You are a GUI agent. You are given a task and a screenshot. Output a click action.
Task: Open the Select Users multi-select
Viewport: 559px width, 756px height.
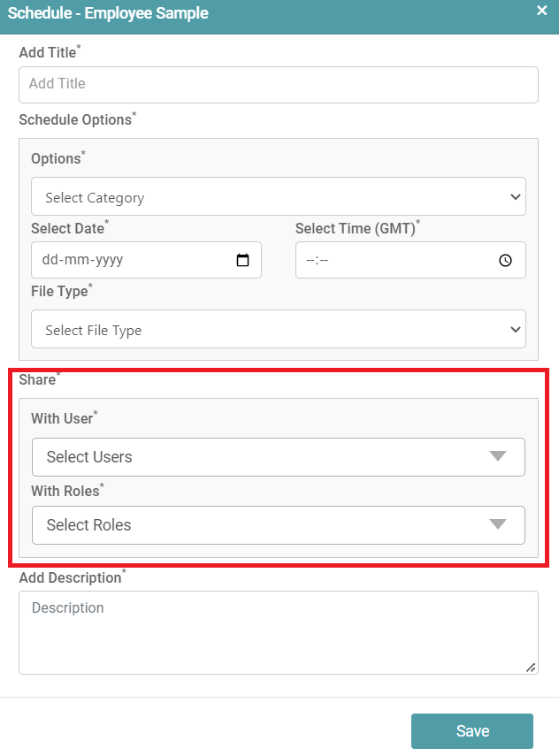[x=265, y=457]
